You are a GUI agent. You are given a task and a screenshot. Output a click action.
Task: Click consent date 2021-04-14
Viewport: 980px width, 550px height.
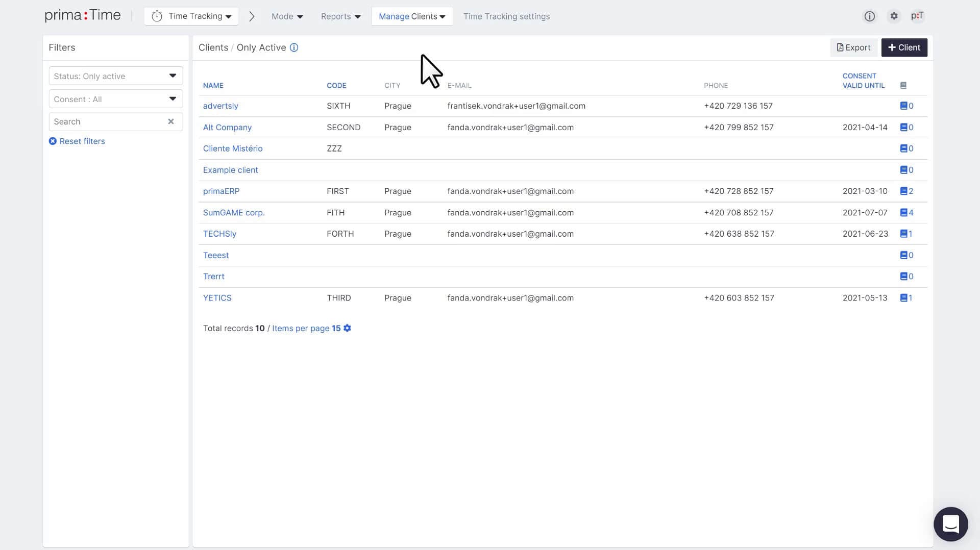click(x=865, y=128)
